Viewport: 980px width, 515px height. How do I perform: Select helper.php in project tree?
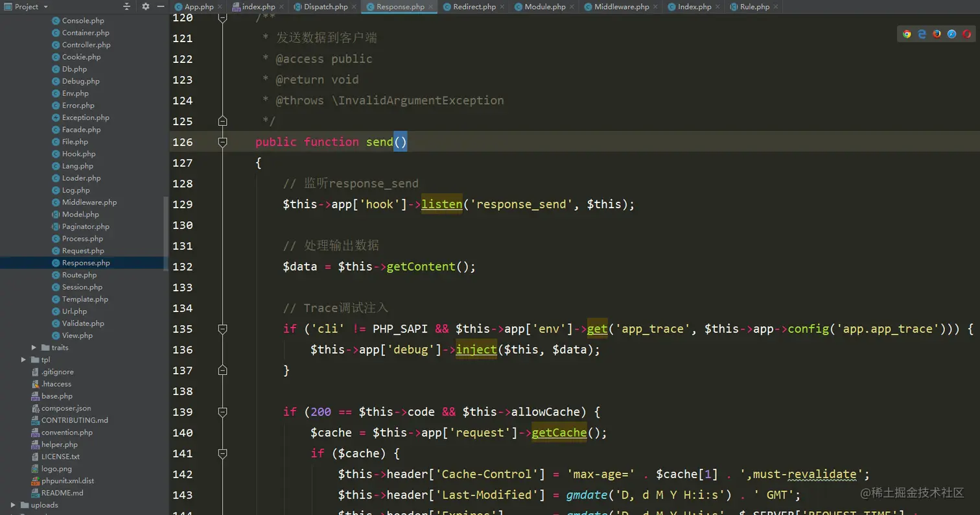60,444
